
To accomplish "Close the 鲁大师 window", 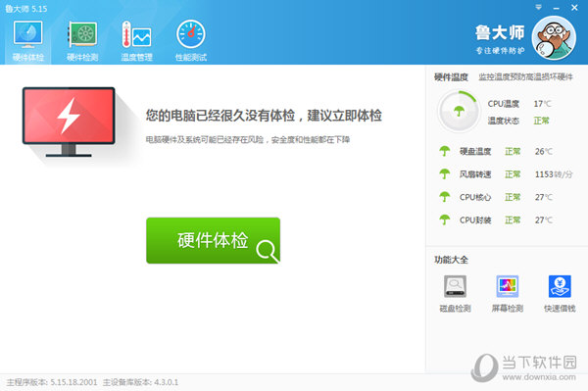I will pyautogui.click(x=574, y=7).
